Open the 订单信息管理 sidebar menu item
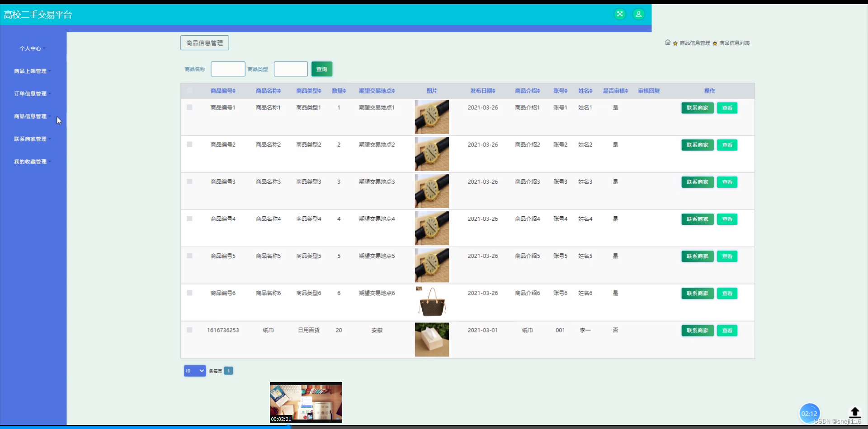868x429 pixels. [x=30, y=93]
